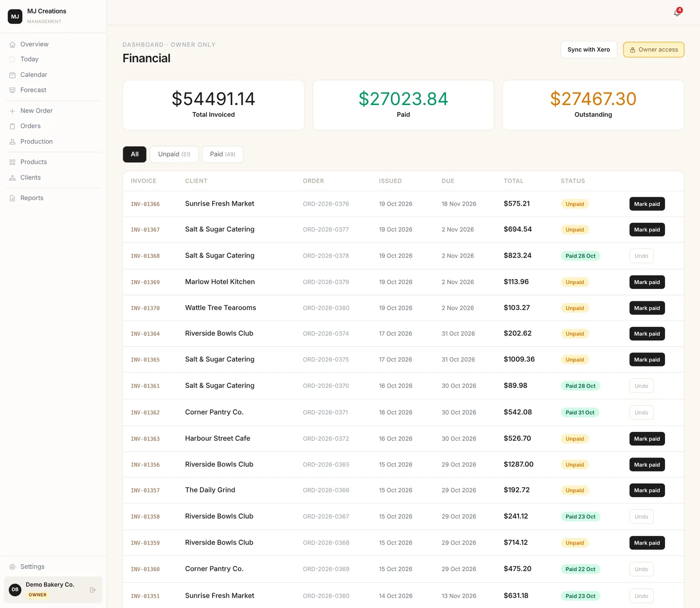Undo payment on INV-01362
Screen dimensions: 700x608
coord(641,412)
